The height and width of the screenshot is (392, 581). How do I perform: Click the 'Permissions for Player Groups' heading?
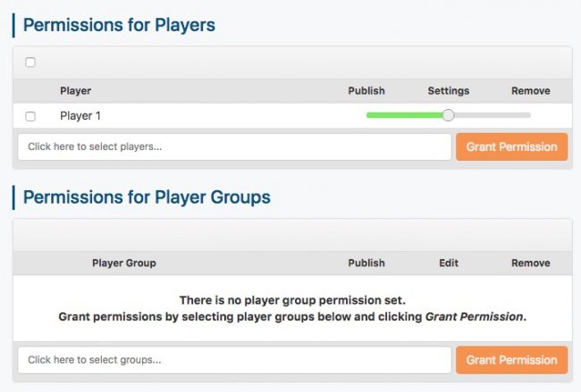147,197
